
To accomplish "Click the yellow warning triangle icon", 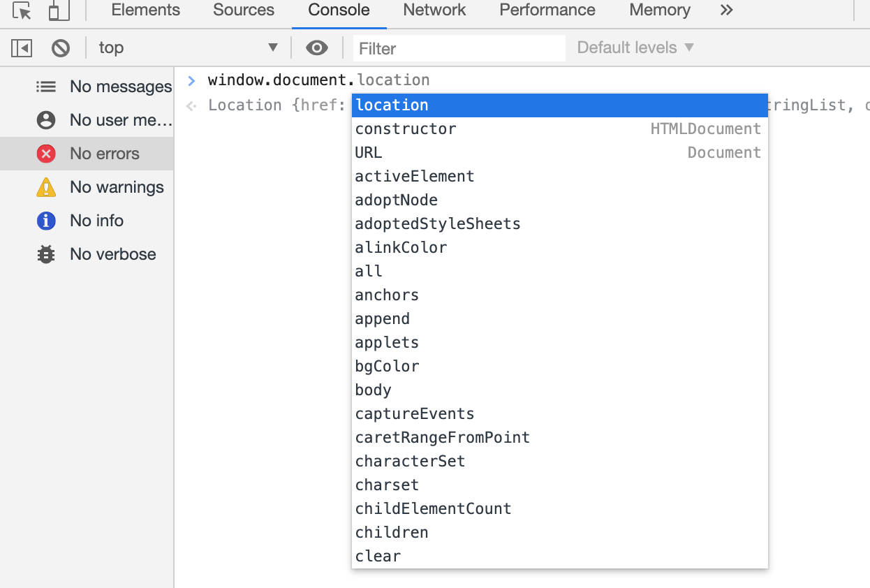I will coord(46,187).
